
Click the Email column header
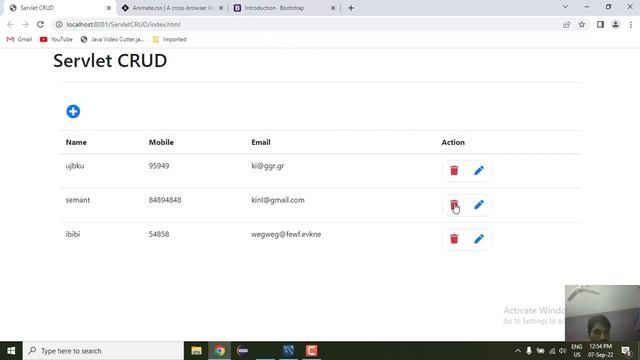[x=261, y=142]
